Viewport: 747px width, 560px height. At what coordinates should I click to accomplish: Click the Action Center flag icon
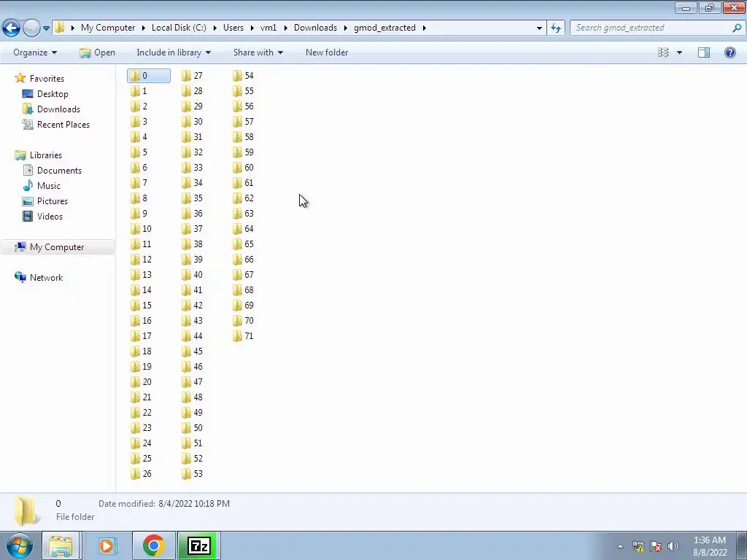coord(656,546)
